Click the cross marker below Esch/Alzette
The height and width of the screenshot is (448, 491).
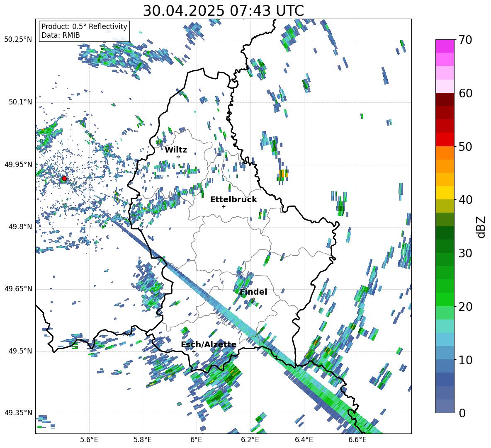[x=194, y=351]
